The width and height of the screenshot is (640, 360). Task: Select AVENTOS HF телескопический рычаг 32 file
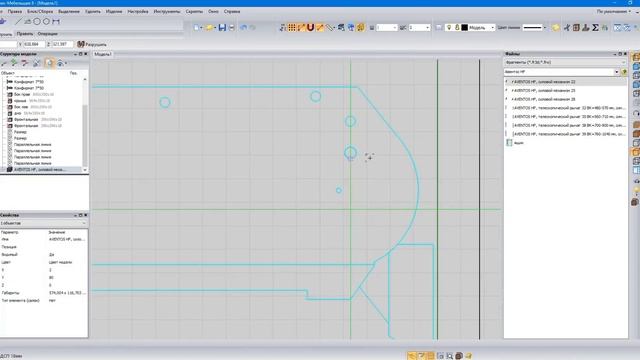pyautogui.click(x=568, y=108)
